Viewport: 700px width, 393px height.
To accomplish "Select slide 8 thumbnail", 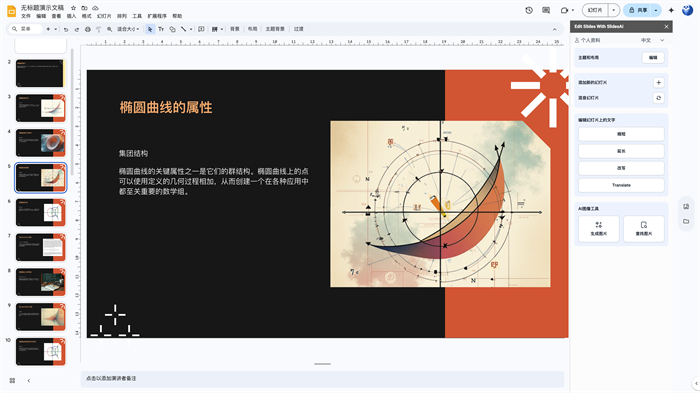I will pyautogui.click(x=41, y=282).
